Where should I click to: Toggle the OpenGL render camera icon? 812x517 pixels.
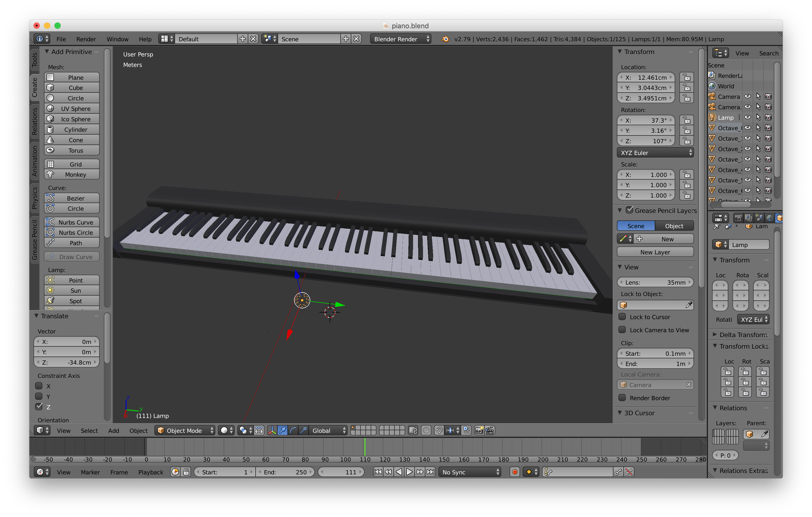click(x=479, y=430)
